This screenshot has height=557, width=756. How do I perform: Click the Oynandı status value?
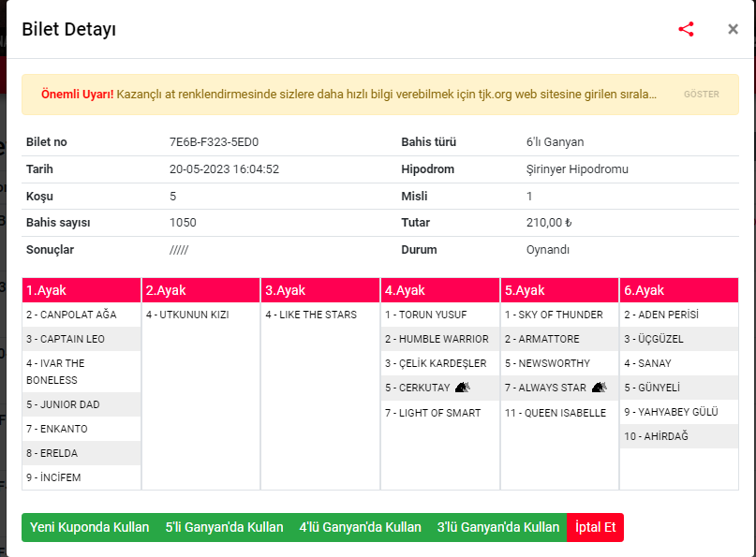click(548, 250)
